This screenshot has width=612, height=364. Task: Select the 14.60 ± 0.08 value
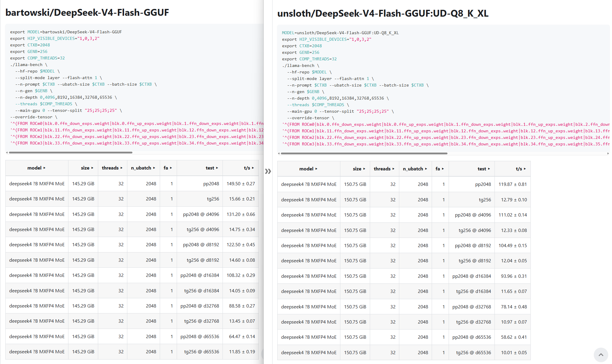(242, 260)
